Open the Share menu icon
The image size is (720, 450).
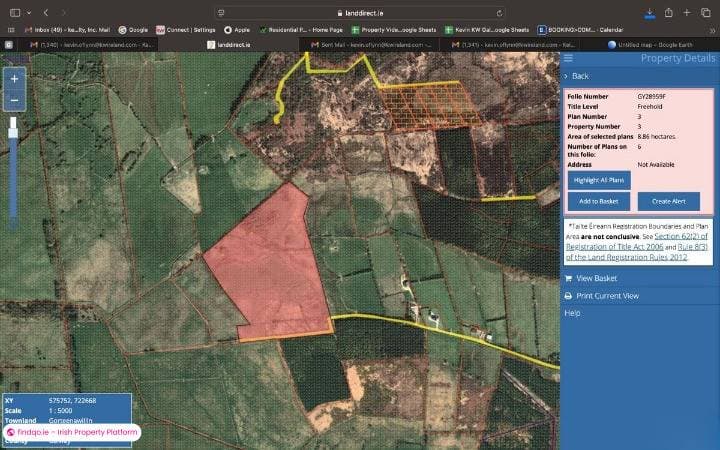click(669, 13)
